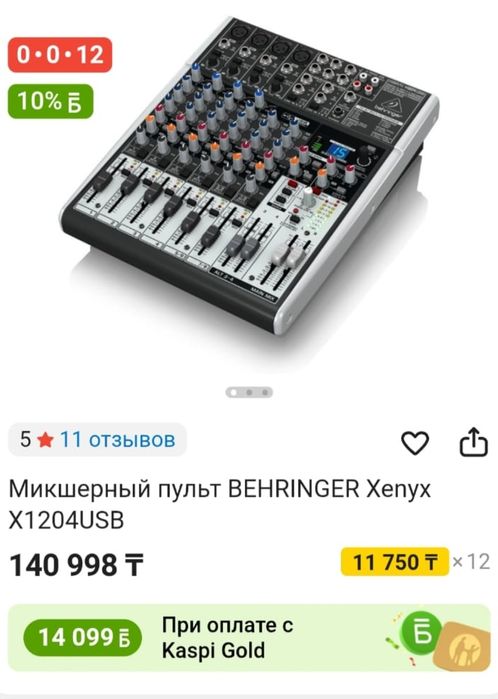Viewport: 498px width, 699px height.
Task: Tap the yellow 11 750 ₸ monthly payment badge
Action: coord(395,561)
